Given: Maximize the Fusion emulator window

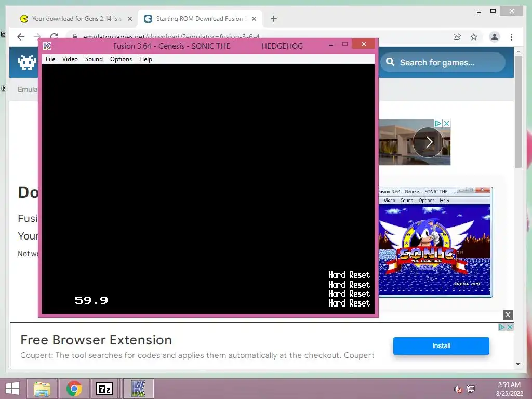Looking at the screenshot, I should pyautogui.click(x=345, y=44).
